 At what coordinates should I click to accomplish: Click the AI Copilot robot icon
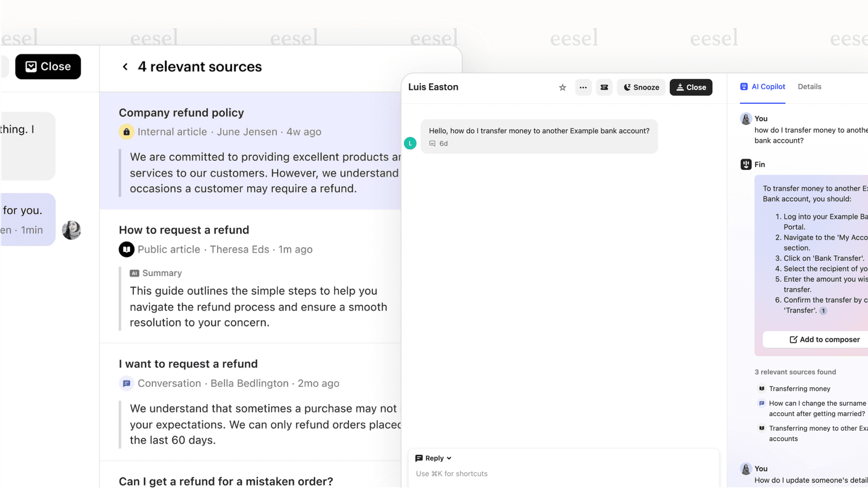click(743, 86)
